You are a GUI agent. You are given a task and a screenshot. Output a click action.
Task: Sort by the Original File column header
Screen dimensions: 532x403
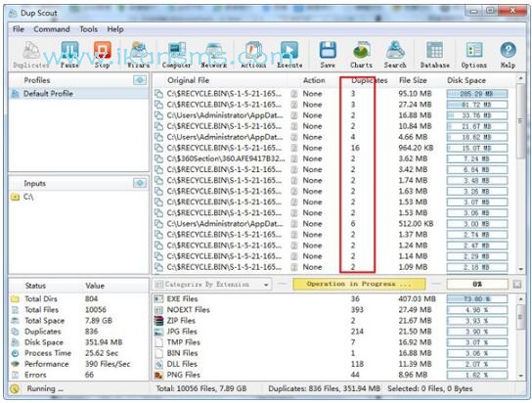coord(189,80)
